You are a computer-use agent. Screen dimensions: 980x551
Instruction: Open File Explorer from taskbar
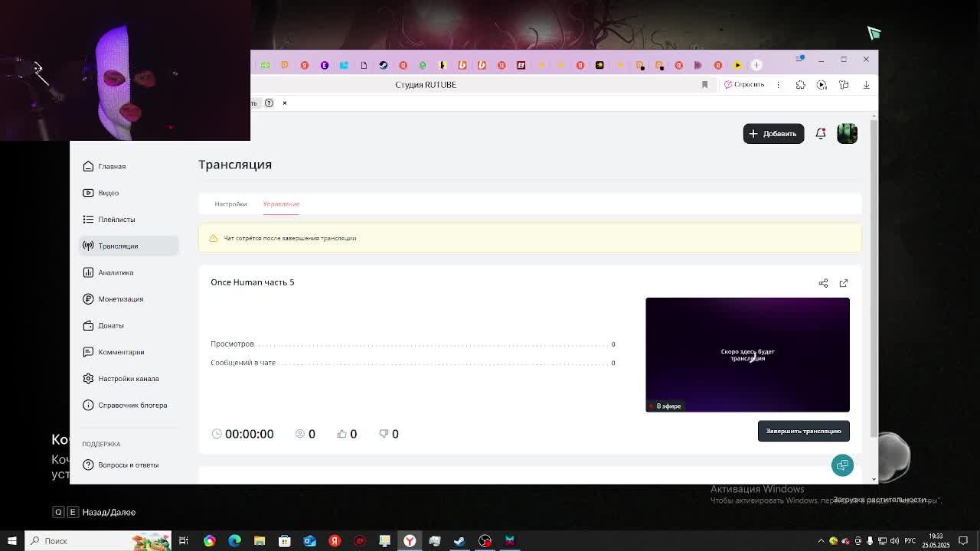tap(260, 541)
